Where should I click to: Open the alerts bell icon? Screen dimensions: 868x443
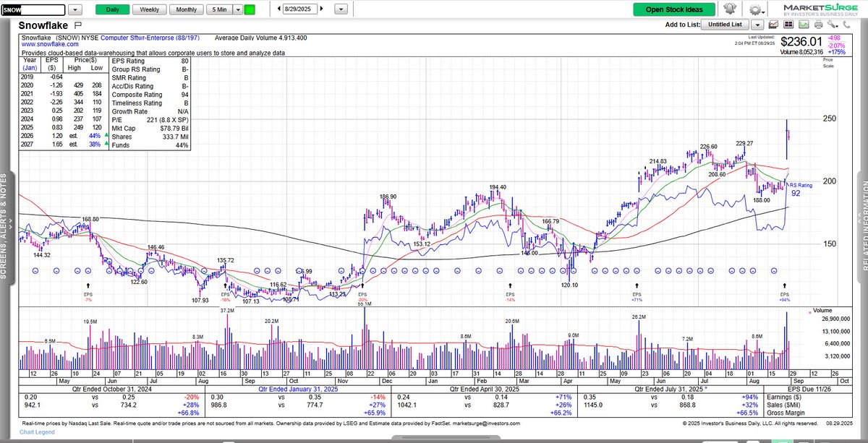pos(731,10)
